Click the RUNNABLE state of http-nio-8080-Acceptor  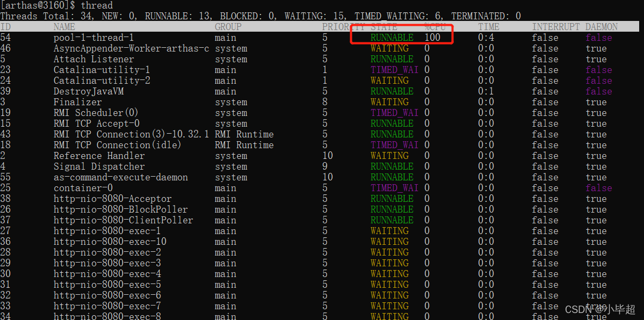pos(392,199)
